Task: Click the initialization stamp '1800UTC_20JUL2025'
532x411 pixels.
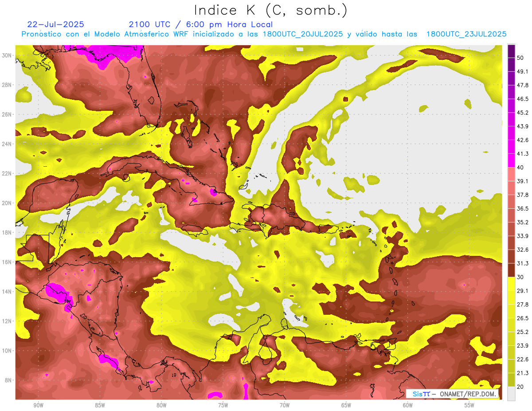Action: [x=303, y=34]
